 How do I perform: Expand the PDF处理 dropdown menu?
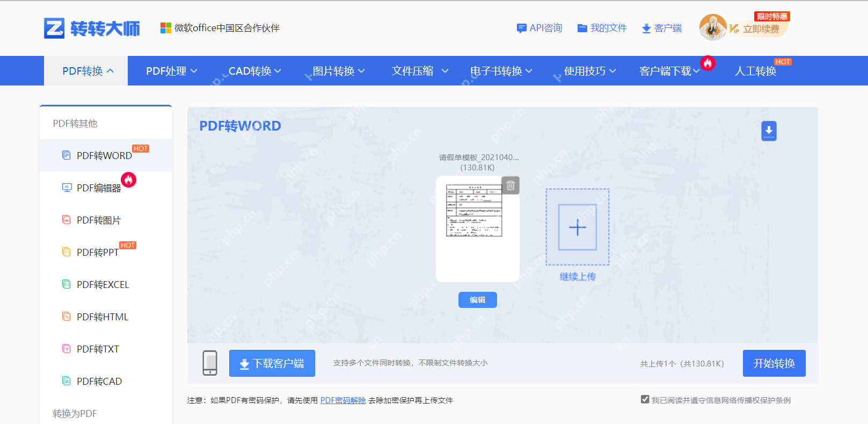click(x=171, y=71)
